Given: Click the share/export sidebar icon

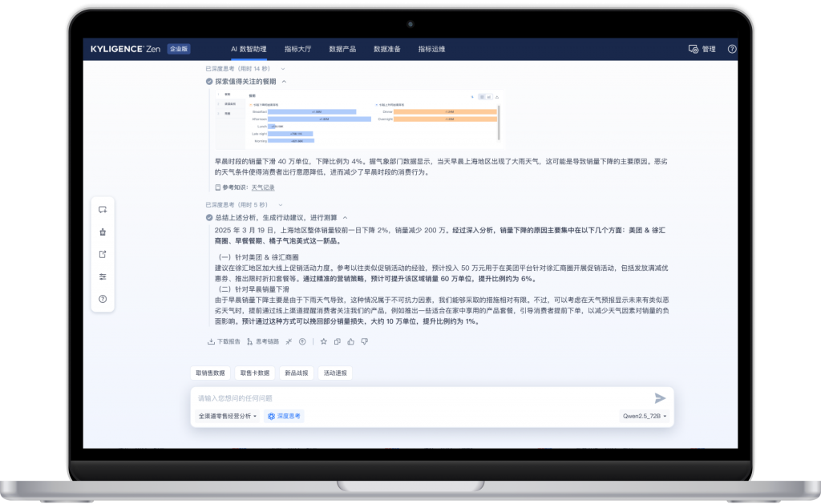Looking at the screenshot, I should (x=103, y=254).
